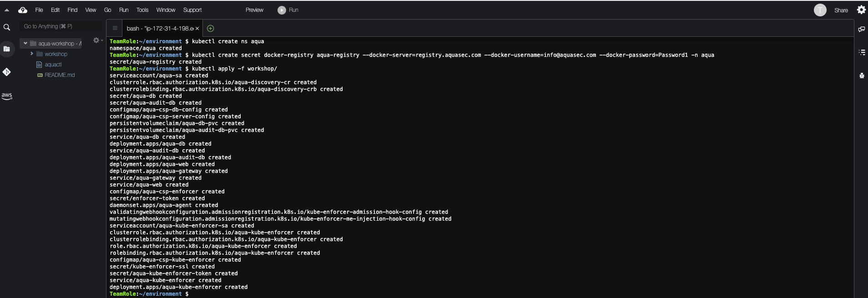Click the Share button
868x298 pixels.
point(841,10)
